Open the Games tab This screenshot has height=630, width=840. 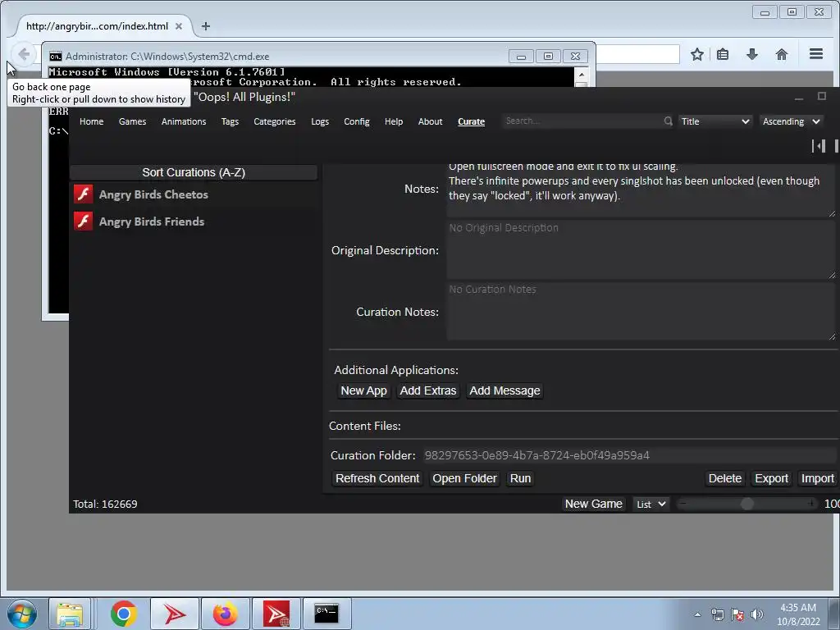coord(132,121)
